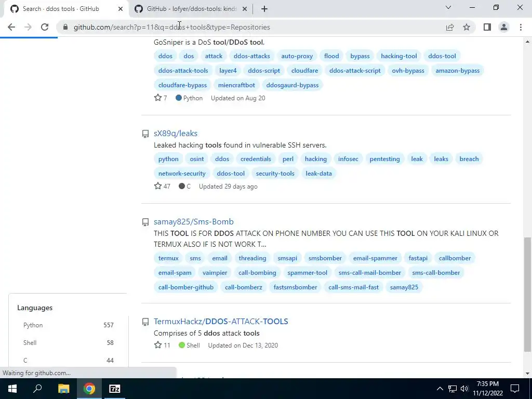Click the 'email-spammer' topic tag
Image resolution: width=532 pixels, height=399 pixels.
coord(375,258)
